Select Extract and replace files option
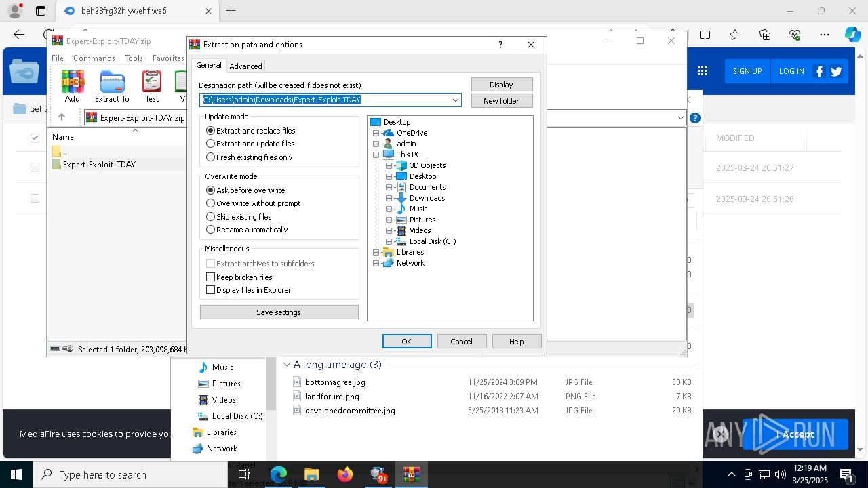The height and width of the screenshot is (488, 868). (x=251, y=131)
